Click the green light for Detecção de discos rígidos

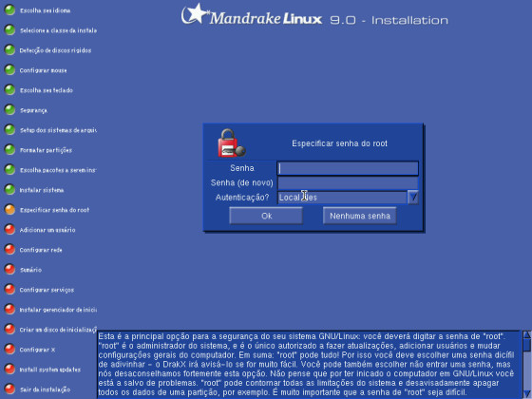pyautogui.click(x=9, y=49)
